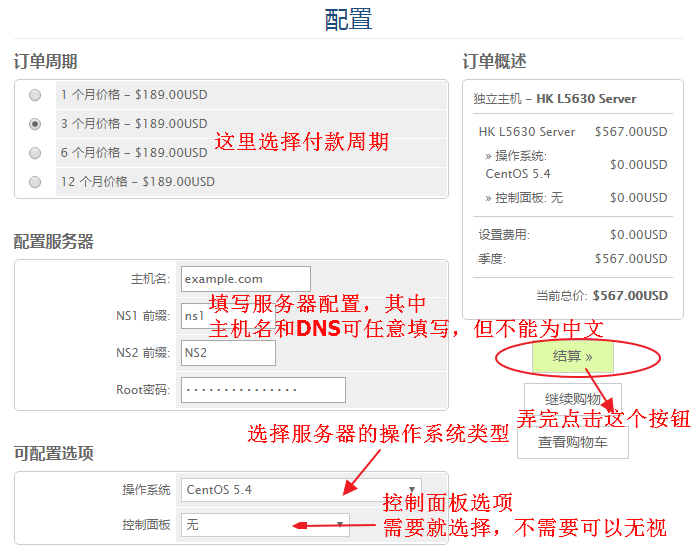
Task: Click the 配置 page title
Action: [348, 20]
